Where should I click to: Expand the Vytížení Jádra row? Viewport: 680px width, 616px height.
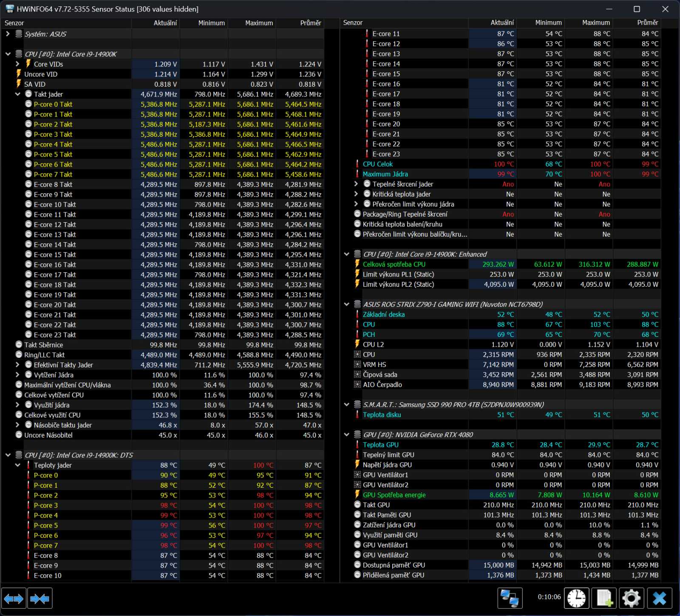click(x=17, y=375)
